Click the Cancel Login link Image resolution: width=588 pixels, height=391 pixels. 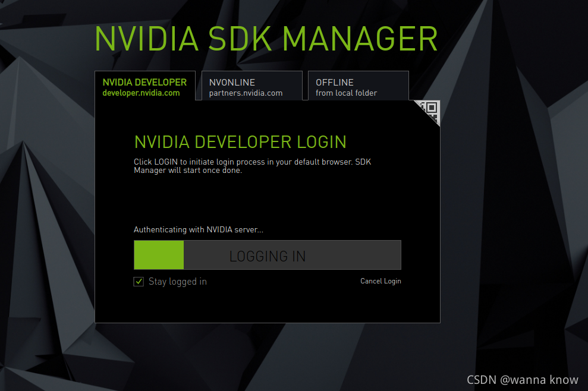click(x=381, y=281)
